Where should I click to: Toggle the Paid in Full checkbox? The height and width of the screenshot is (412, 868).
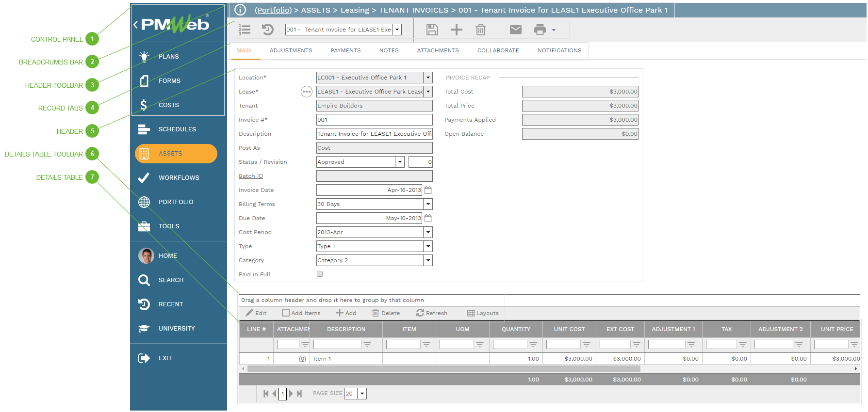point(320,274)
